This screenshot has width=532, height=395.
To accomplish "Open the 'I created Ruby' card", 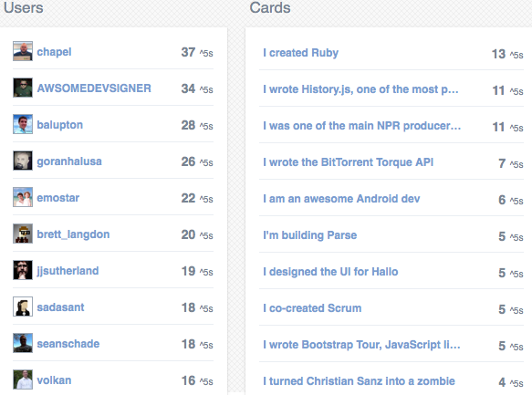I will [300, 53].
